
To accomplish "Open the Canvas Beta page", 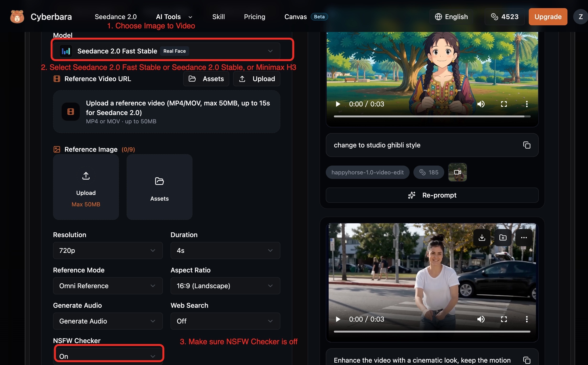I will click(x=306, y=17).
